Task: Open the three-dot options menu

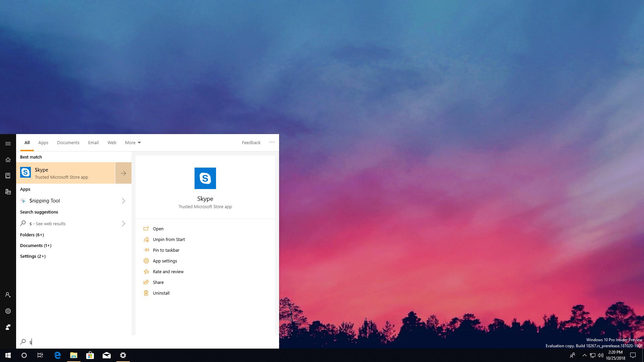Action: (x=272, y=142)
